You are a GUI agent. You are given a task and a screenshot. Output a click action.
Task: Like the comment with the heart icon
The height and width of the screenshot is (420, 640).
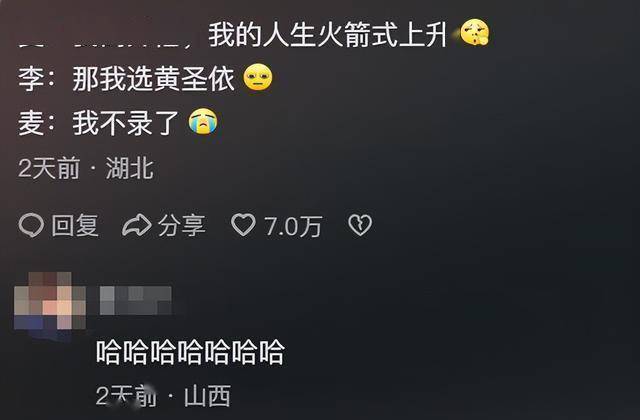click(x=243, y=225)
